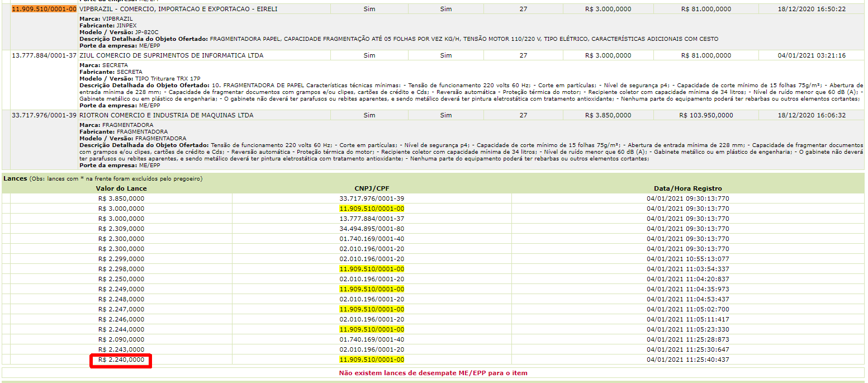Viewport: 868px width, 383px height.
Task: Select the last timestamp 04/01/2021 11:25:40:437
Action: (687, 360)
